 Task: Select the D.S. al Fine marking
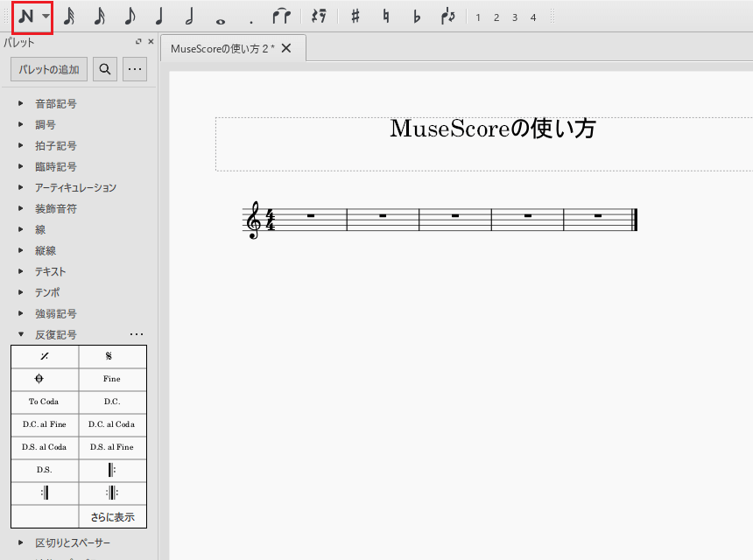112,447
